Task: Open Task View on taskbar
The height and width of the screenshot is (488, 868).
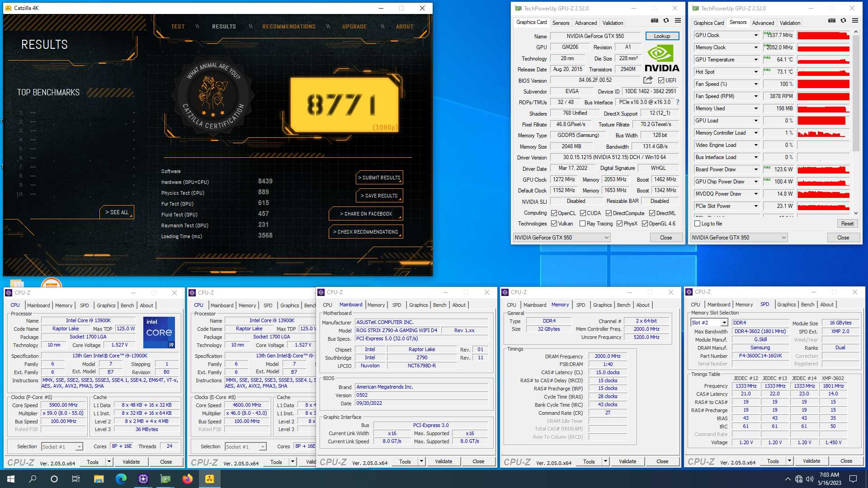Action: click(76, 479)
